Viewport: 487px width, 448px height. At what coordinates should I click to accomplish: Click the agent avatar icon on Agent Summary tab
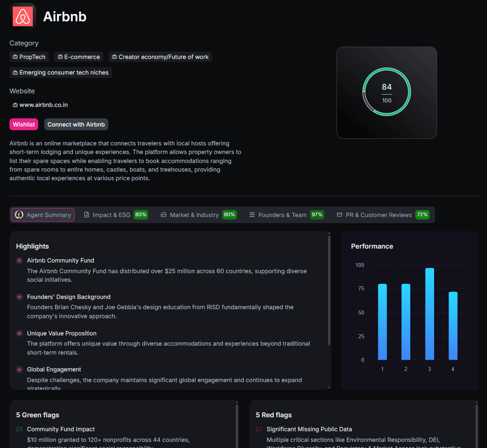tap(19, 215)
